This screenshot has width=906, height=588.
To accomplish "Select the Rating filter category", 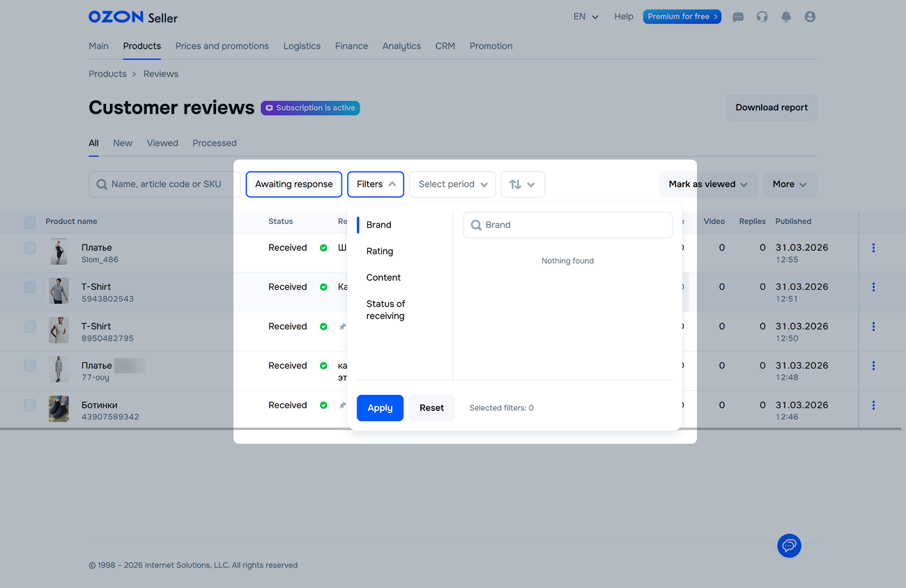I will (380, 252).
